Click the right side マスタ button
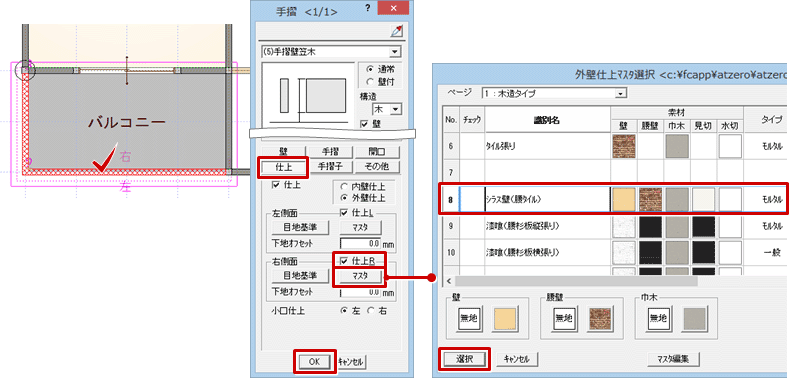Image resolution: width=791 pixels, height=378 pixels. (360, 276)
